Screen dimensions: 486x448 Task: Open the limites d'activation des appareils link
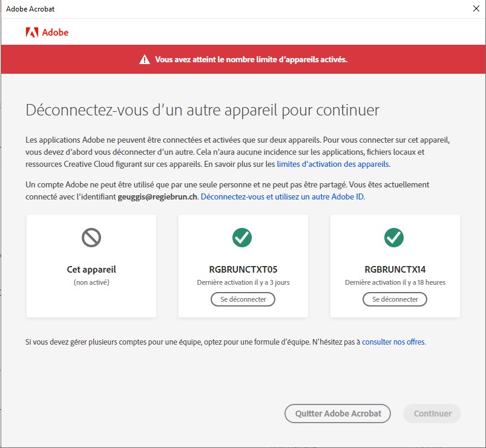[x=332, y=164]
